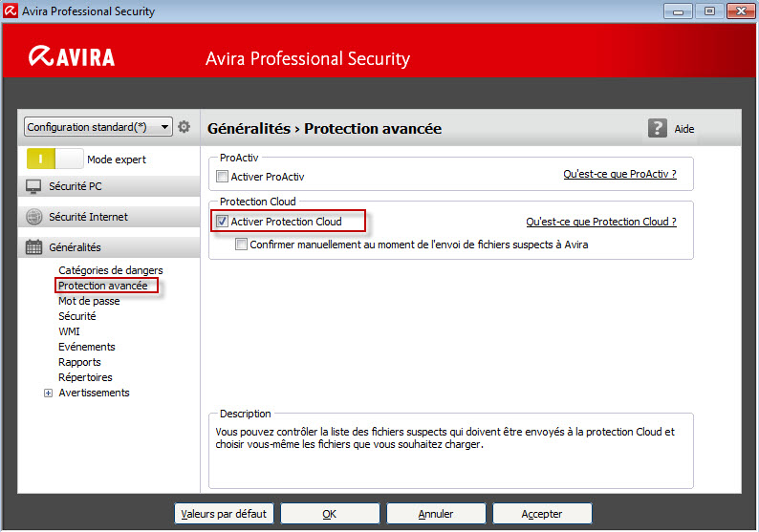
Task: Select Evénements in the tree
Action: pos(87,347)
